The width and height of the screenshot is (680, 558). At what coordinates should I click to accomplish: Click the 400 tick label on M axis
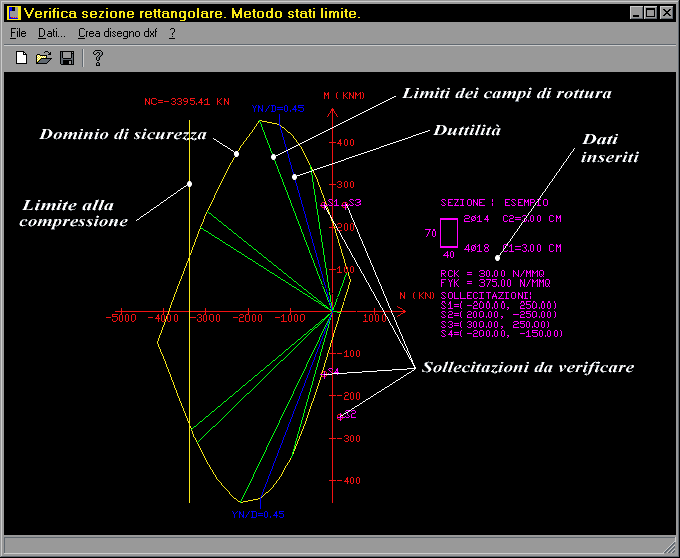tap(345, 143)
